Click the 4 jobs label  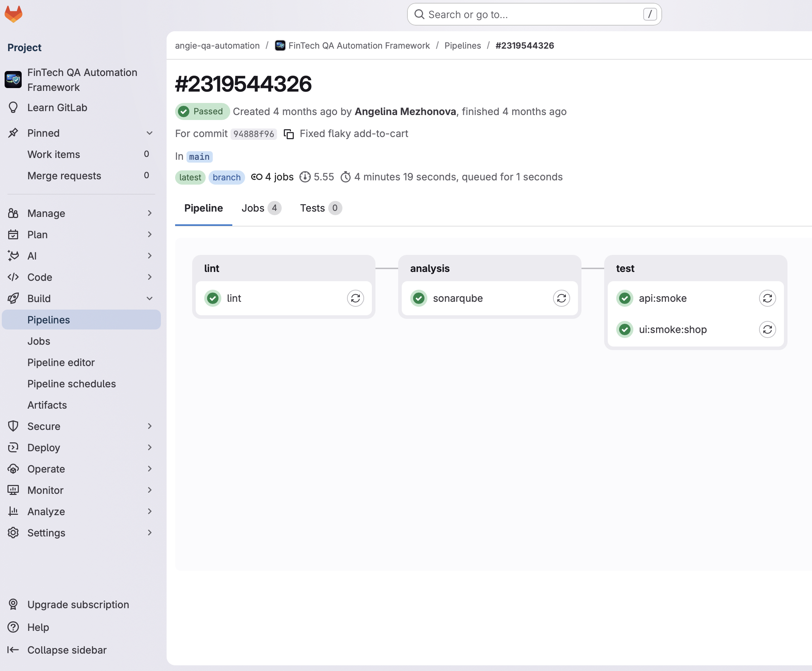(x=272, y=177)
